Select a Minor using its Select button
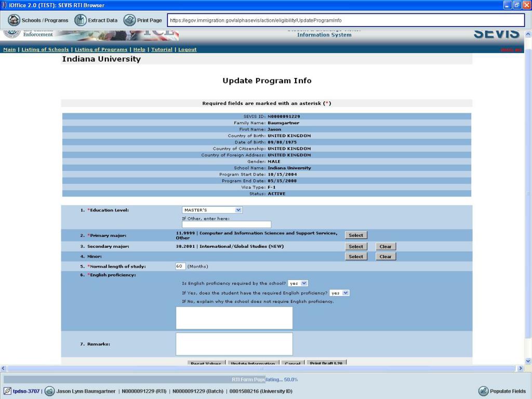The width and height of the screenshot is (532, 399). [x=356, y=257]
